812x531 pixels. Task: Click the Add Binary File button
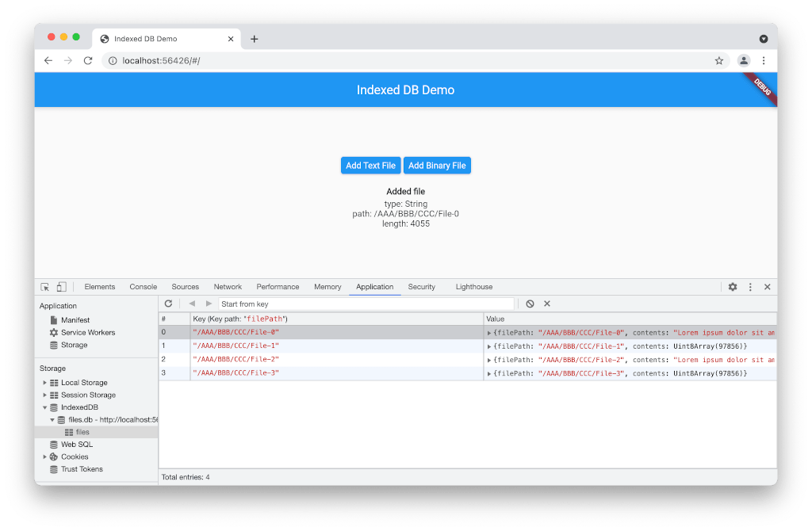(x=437, y=165)
